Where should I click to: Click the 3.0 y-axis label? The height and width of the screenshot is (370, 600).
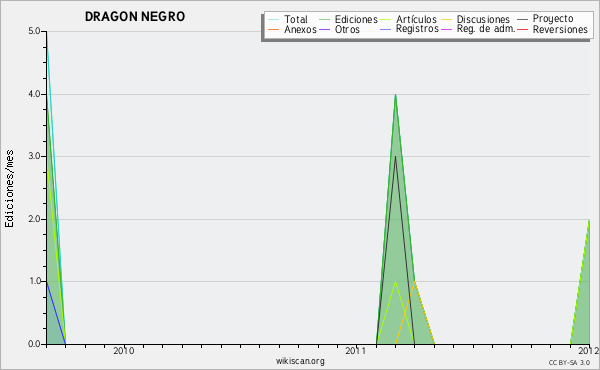click(34, 156)
